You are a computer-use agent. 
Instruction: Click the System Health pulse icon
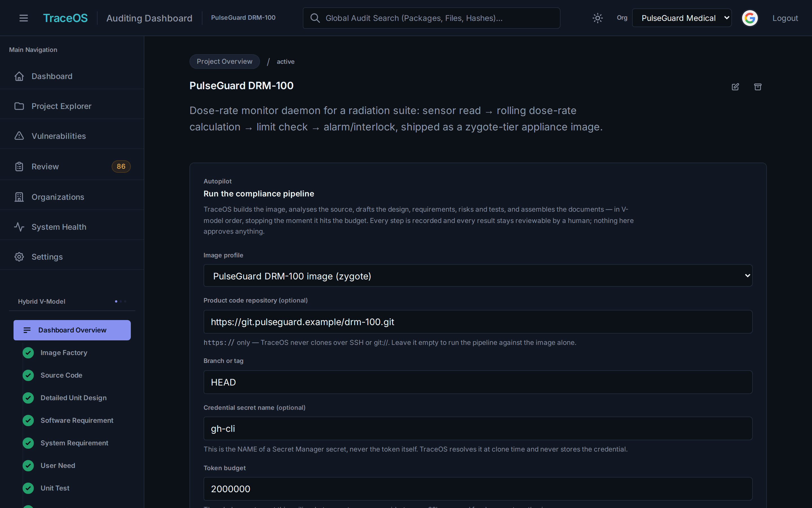tap(19, 227)
